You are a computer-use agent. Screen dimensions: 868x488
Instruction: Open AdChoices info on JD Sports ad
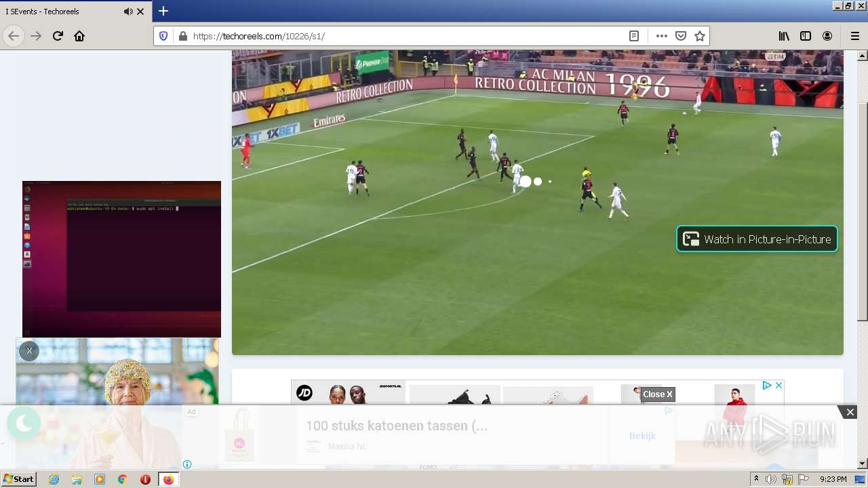pos(767,385)
